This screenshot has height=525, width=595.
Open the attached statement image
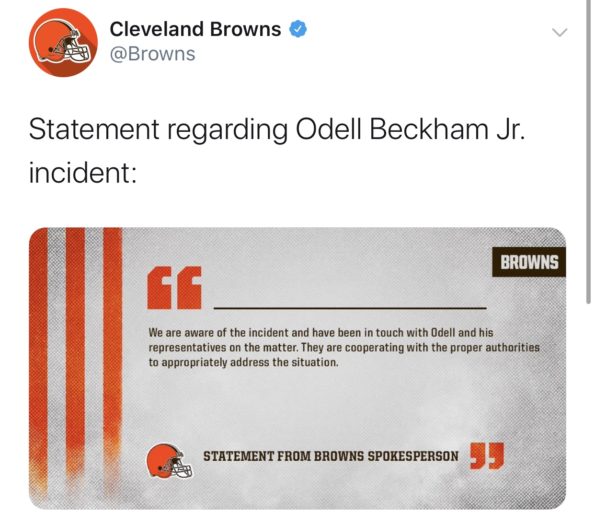click(x=298, y=368)
